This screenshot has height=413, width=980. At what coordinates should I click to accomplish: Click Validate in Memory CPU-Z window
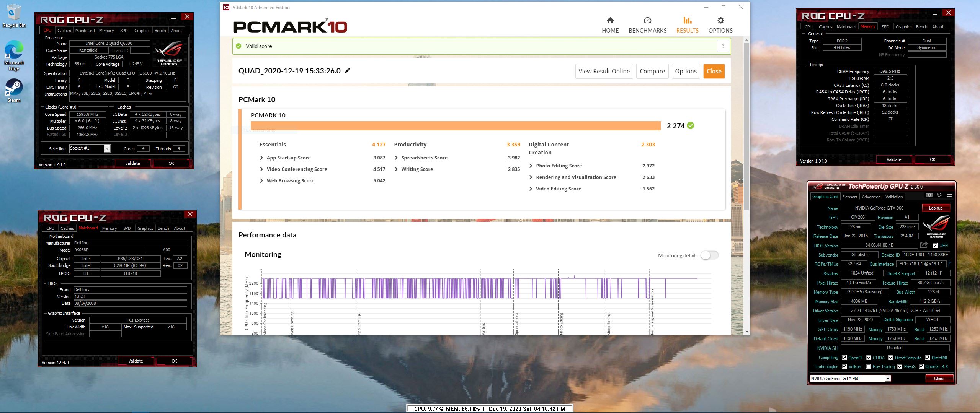894,159
